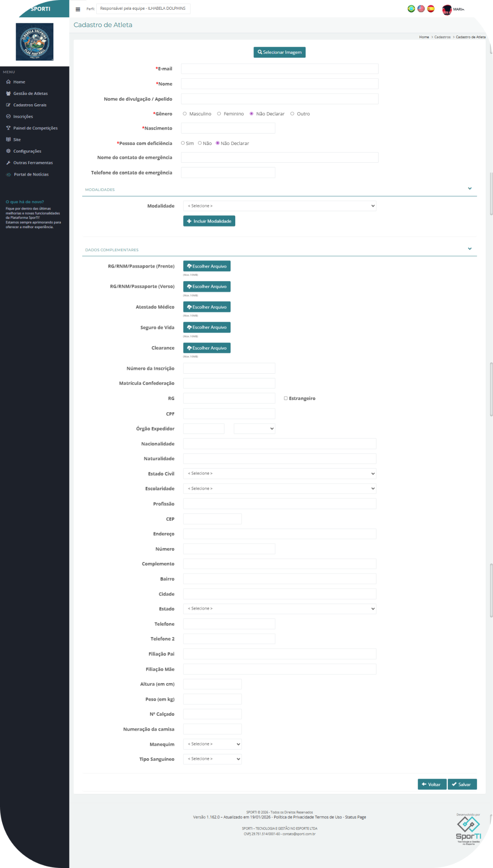
Task: Click the Ilhabela Dolphins team logo
Action: point(34,42)
